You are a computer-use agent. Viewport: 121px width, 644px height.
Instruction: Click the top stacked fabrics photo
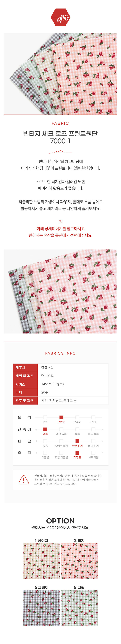60,74
